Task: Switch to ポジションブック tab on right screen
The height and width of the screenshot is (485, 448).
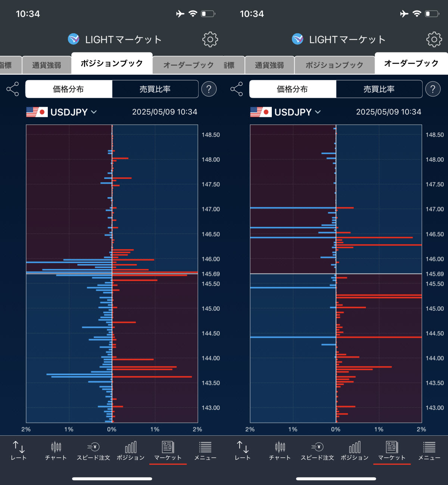Action: [335, 65]
